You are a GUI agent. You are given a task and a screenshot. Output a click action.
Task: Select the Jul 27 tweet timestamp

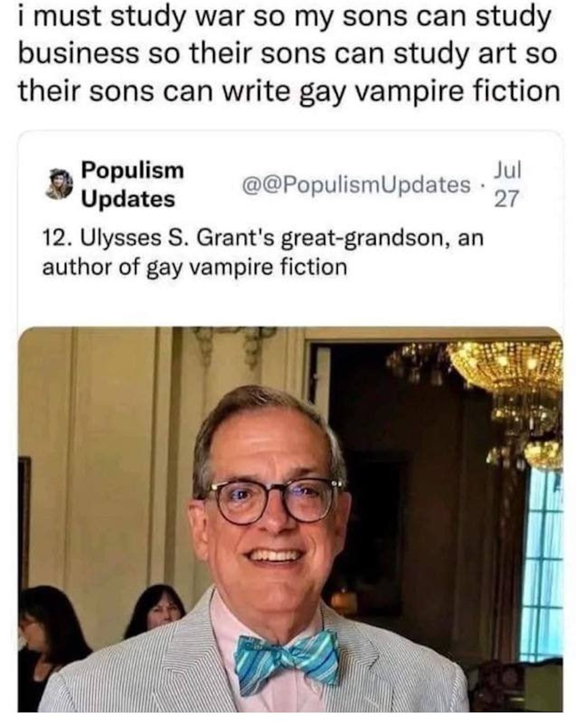(x=507, y=185)
